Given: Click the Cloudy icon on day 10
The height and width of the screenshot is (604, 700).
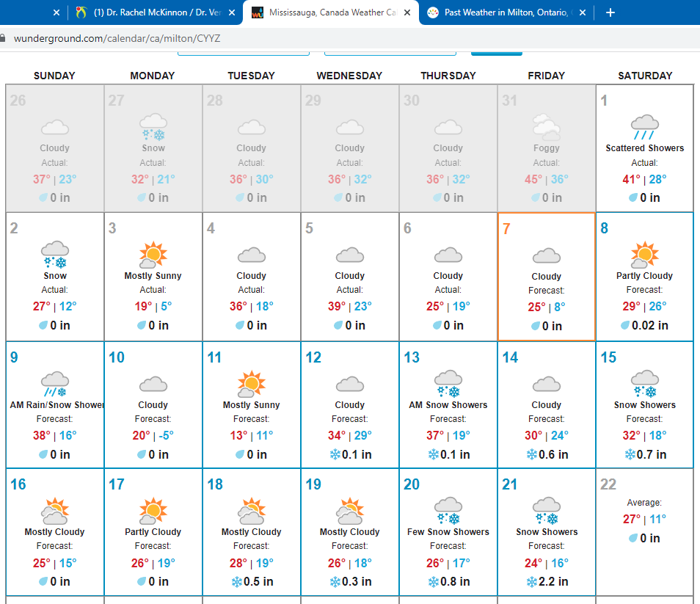Looking at the screenshot, I should [153, 385].
